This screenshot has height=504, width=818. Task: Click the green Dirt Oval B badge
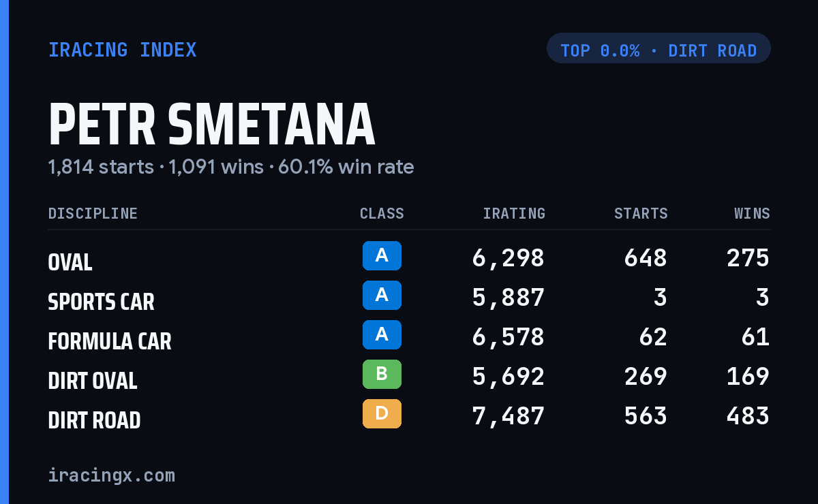click(x=382, y=375)
